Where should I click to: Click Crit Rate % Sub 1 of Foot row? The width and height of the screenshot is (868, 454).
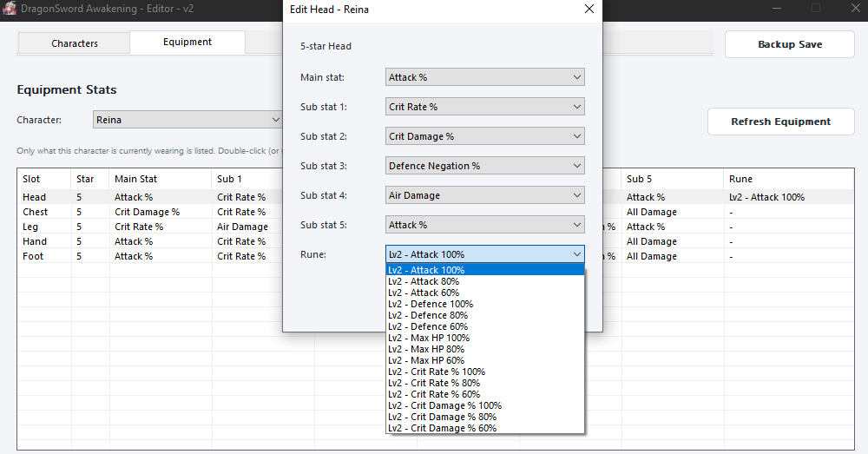pos(240,256)
